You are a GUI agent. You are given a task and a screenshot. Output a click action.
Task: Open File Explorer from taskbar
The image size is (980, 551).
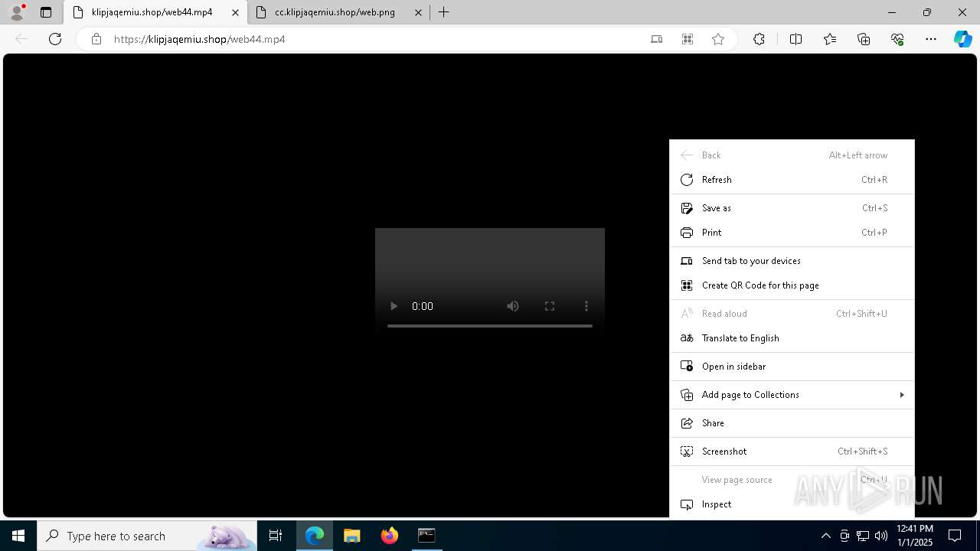tap(352, 536)
